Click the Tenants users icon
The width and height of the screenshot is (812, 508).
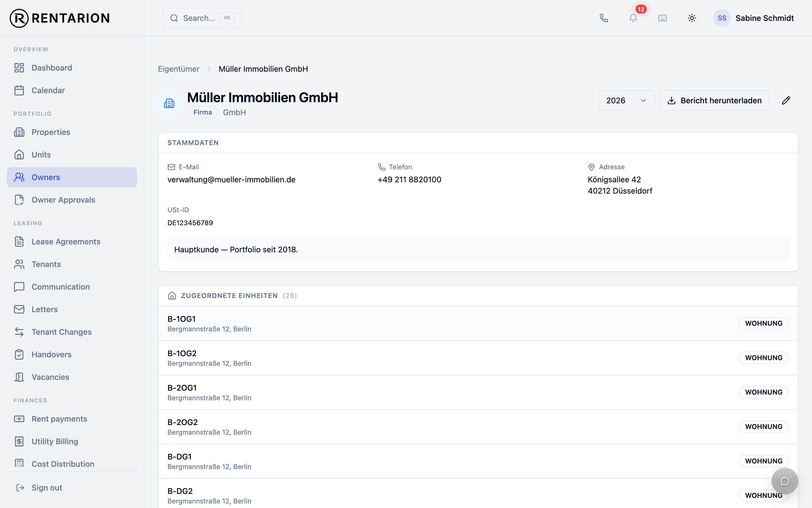[19, 264]
